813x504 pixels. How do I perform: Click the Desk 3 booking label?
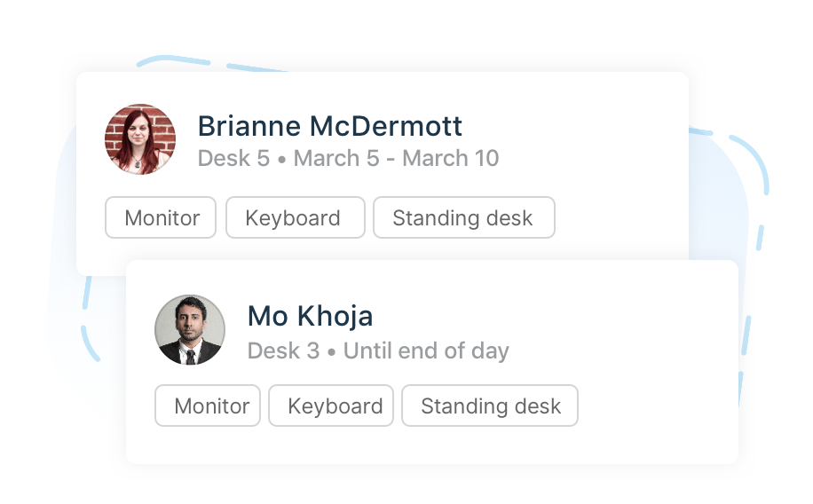click(x=284, y=351)
